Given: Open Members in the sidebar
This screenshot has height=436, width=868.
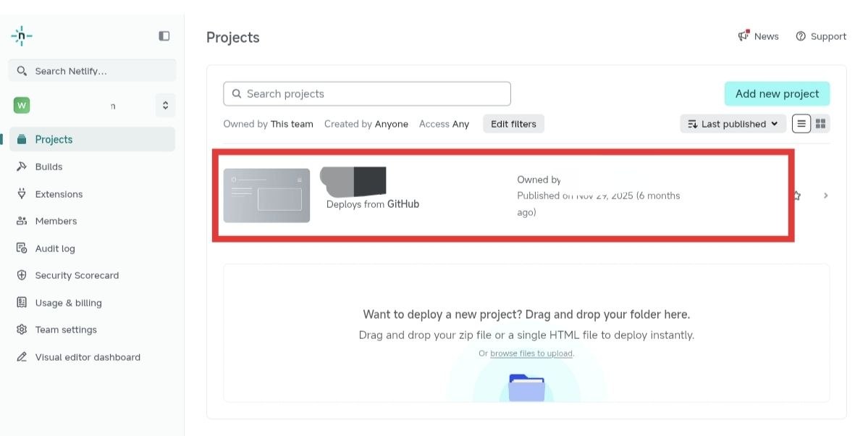Looking at the screenshot, I should [x=56, y=221].
